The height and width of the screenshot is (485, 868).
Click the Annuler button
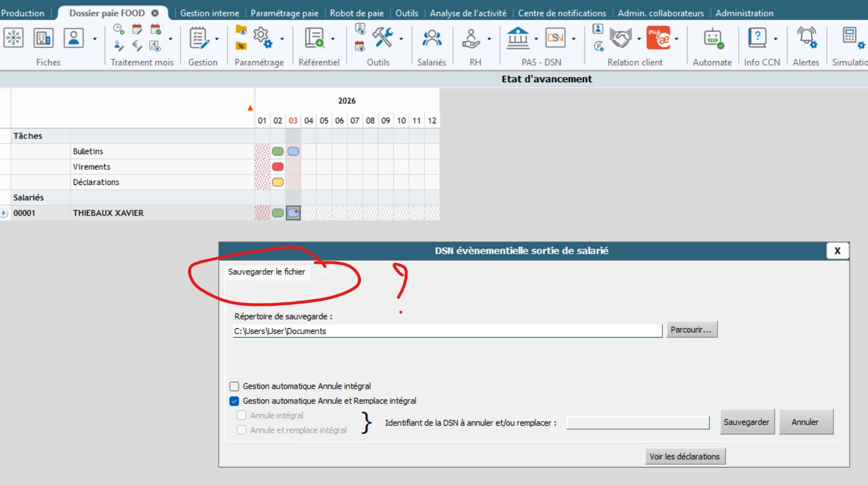click(805, 422)
